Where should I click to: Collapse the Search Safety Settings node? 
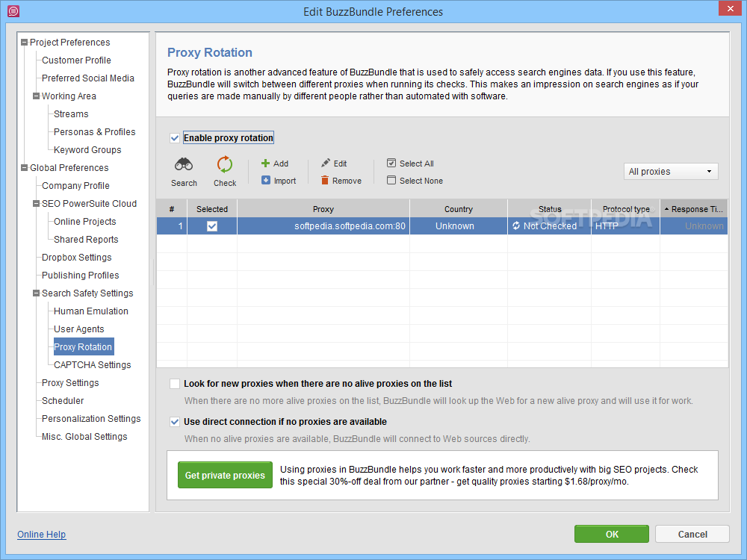pyautogui.click(x=36, y=293)
